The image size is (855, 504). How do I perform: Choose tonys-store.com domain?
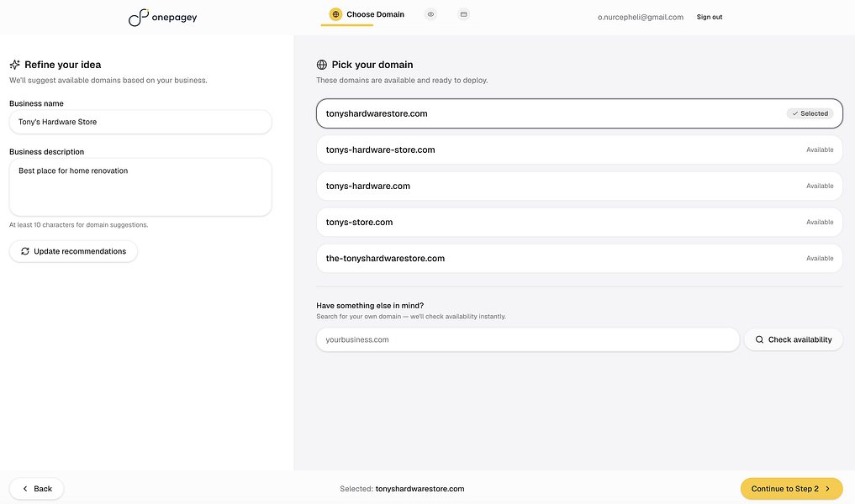pos(579,223)
